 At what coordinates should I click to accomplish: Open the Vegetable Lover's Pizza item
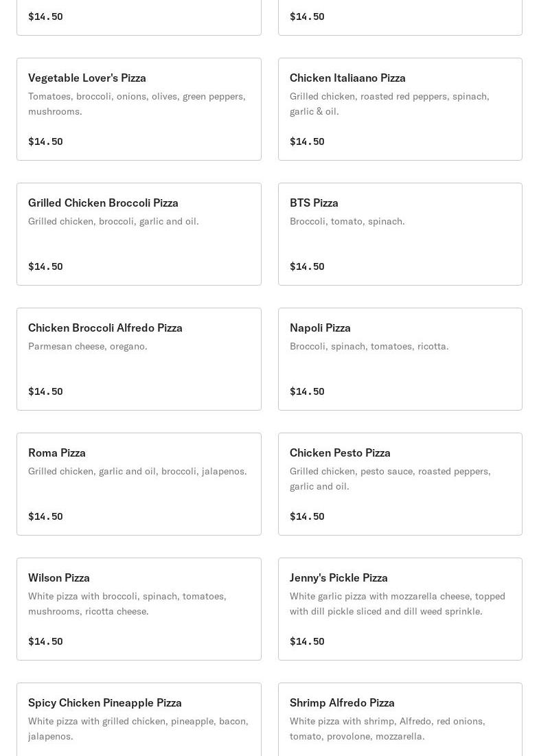coord(139,109)
